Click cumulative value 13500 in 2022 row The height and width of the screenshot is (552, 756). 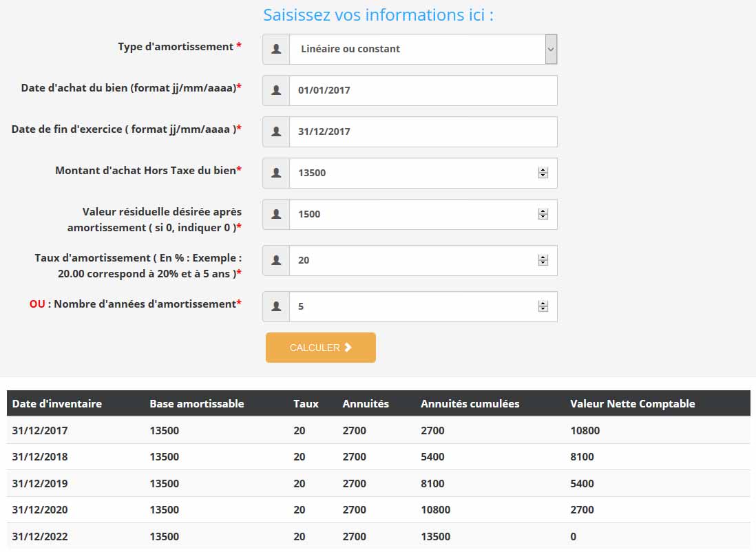click(x=435, y=537)
